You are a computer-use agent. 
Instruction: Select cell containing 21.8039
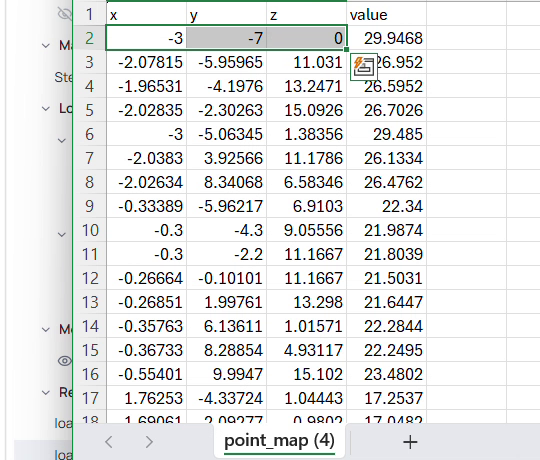[x=386, y=254]
